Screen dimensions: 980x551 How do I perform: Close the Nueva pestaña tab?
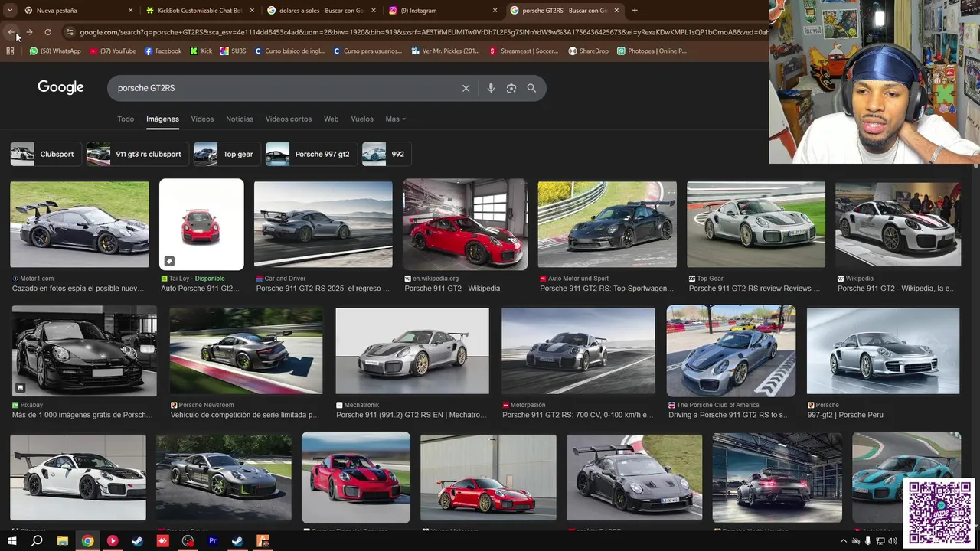click(130, 11)
